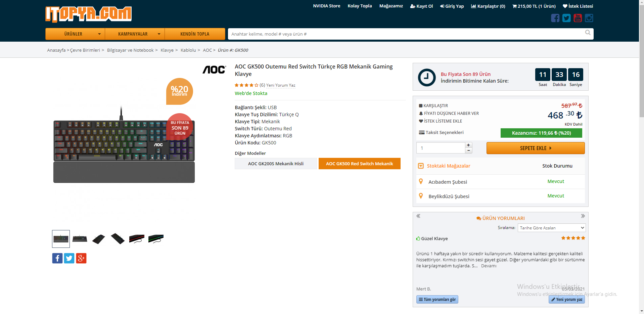Go to Çevre Birimleri breadcrumb

(85, 50)
